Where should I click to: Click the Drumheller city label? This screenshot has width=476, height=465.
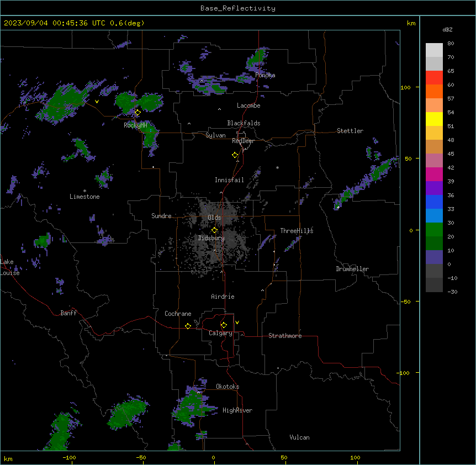pos(352,269)
